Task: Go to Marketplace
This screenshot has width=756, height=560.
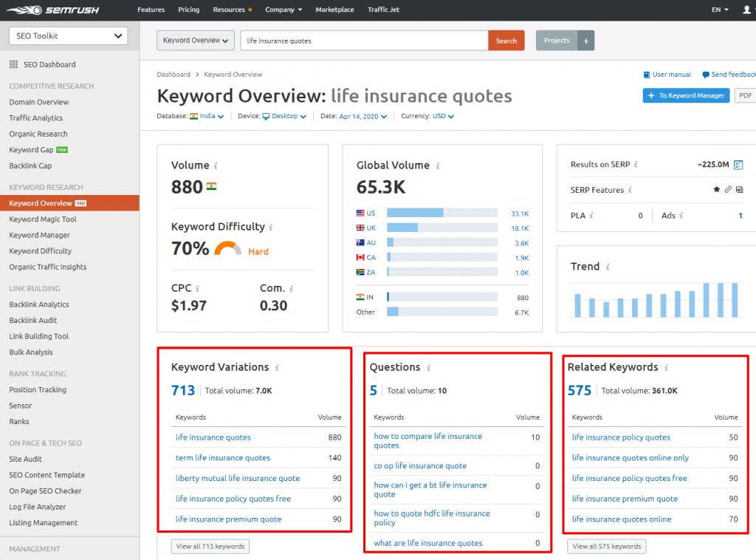Action: point(334,10)
